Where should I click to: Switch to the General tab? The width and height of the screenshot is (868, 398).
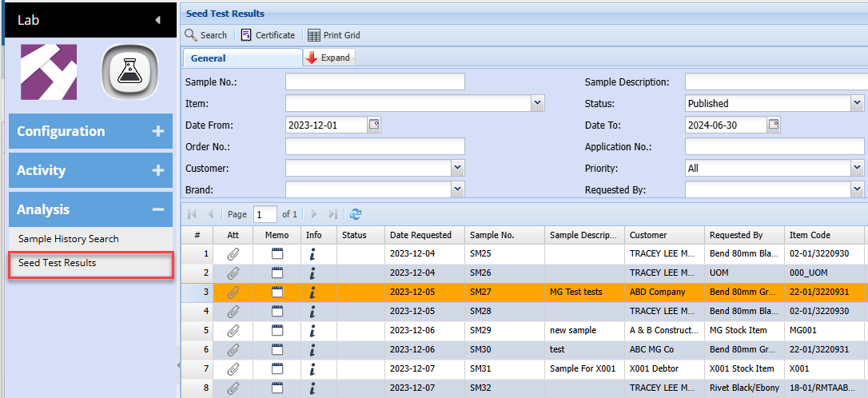[x=209, y=58]
